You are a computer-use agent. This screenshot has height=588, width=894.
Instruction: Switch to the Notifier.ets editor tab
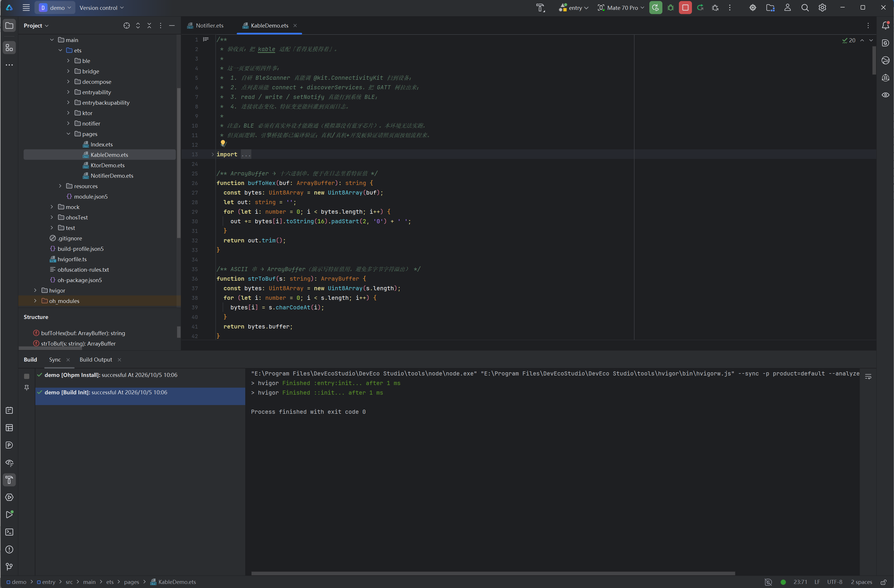click(x=206, y=26)
